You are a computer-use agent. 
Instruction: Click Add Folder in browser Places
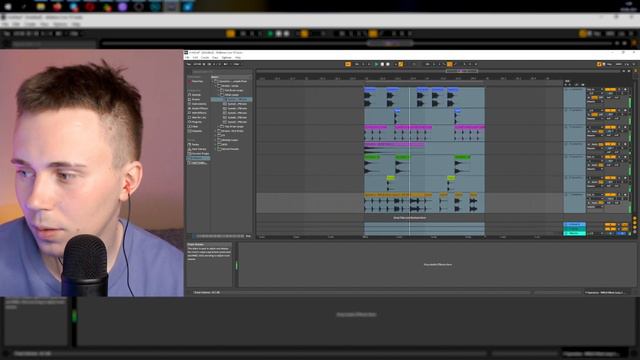click(198, 163)
